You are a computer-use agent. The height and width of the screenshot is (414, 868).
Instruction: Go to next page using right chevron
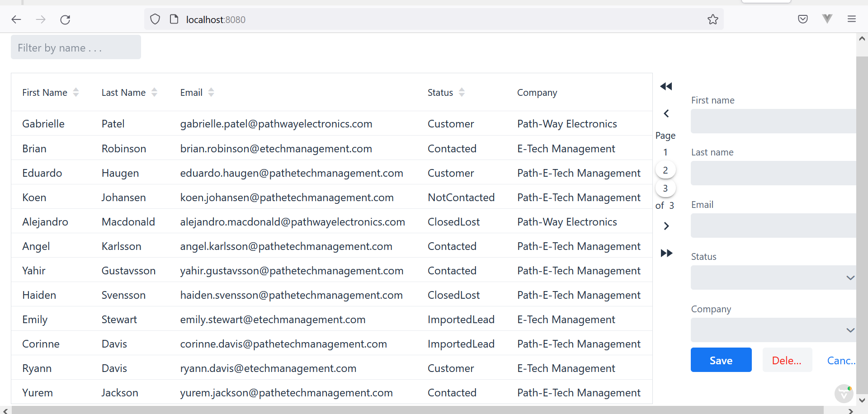(x=666, y=226)
